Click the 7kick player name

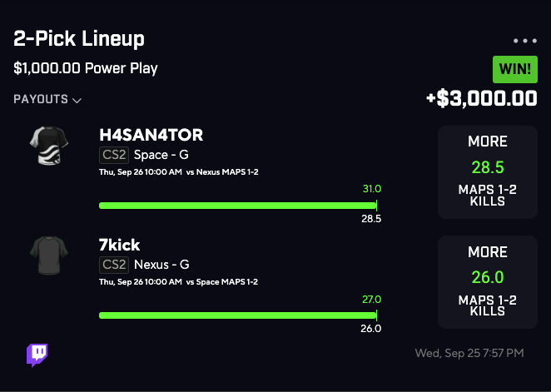click(120, 246)
